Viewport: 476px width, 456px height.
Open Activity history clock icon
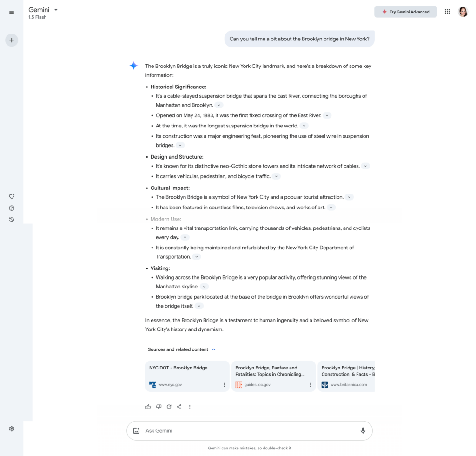pos(12,220)
